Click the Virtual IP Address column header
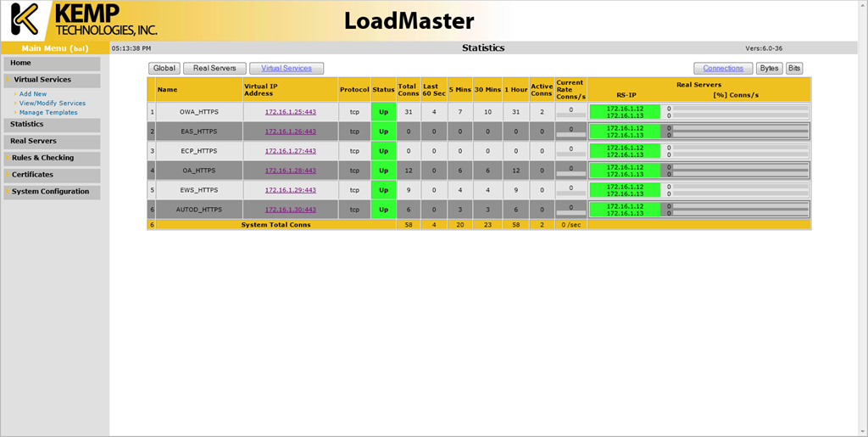This screenshot has height=437, width=868. click(291, 90)
